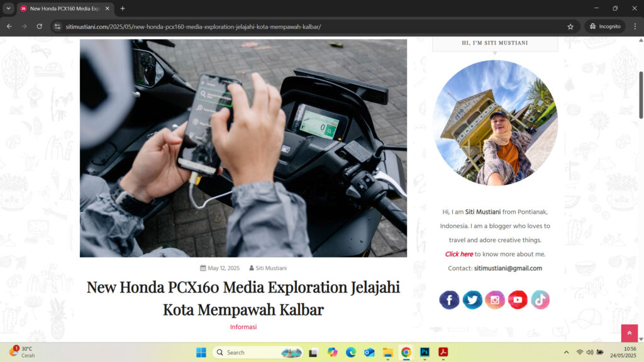Open a new browser tab
Viewport: 644px width, 362px height.
(123, 8)
